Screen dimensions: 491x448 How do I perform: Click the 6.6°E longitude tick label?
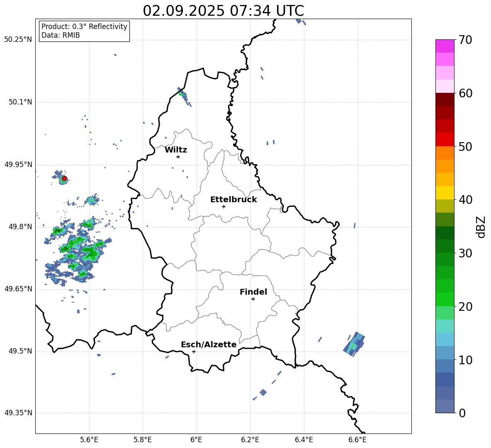[x=357, y=440]
